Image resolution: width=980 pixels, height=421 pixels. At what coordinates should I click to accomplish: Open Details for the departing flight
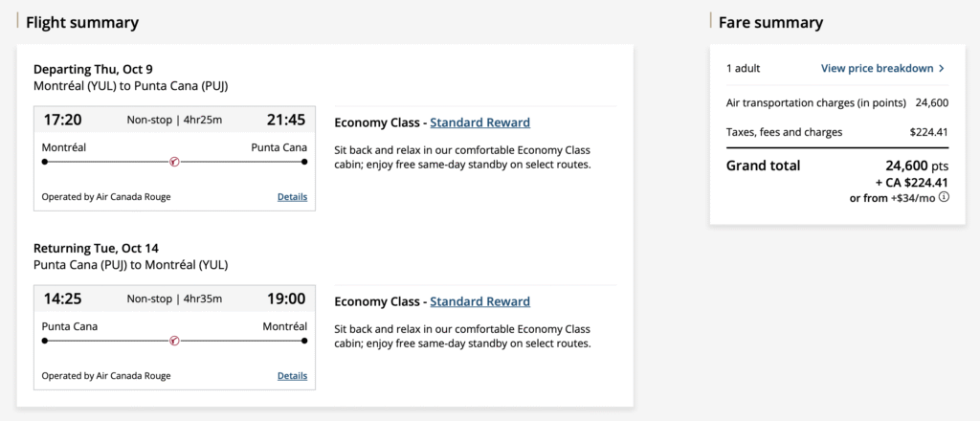click(292, 197)
